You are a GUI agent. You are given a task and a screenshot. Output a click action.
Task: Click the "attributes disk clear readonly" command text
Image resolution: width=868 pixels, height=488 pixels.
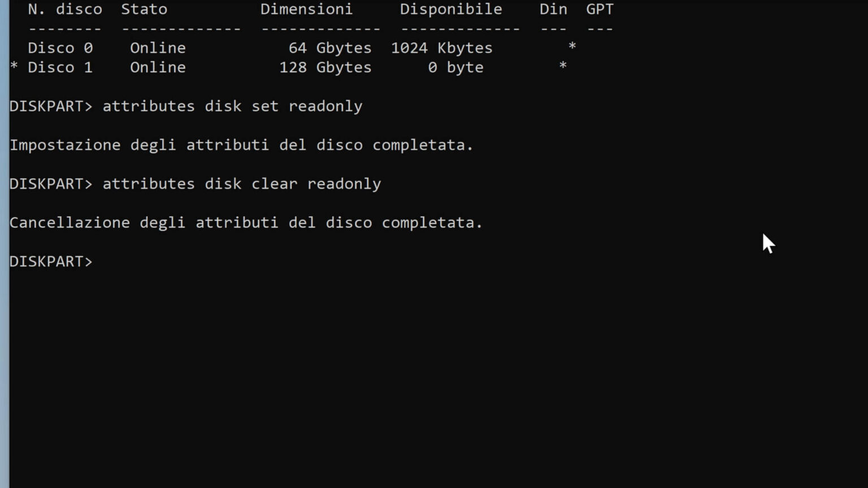pyautogui.click(x=241, y=184)
